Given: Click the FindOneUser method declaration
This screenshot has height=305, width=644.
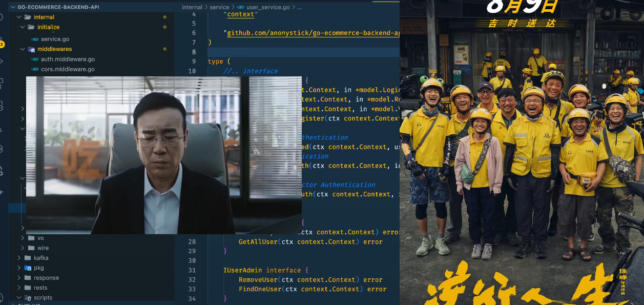Looking at the screenshot, I should (313, 289).
